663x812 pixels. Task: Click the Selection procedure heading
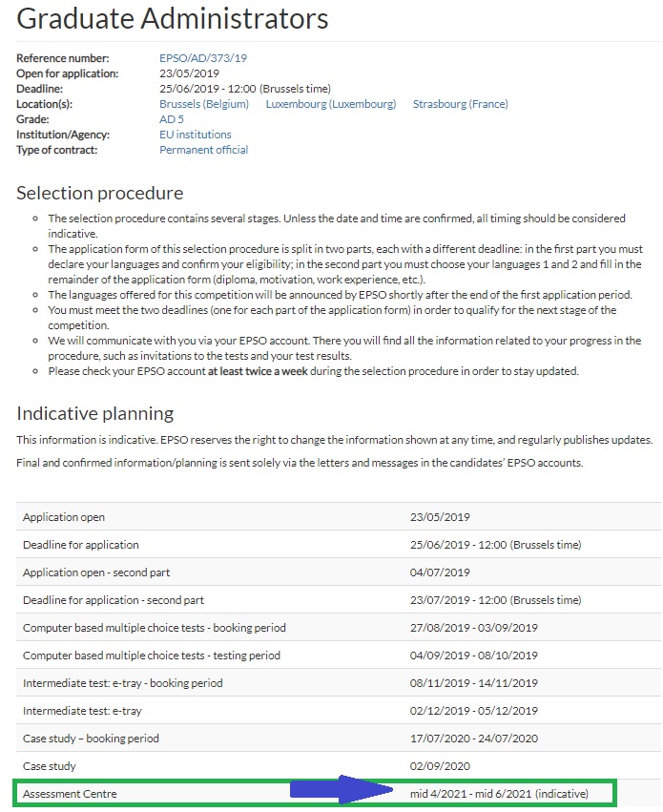99,194
